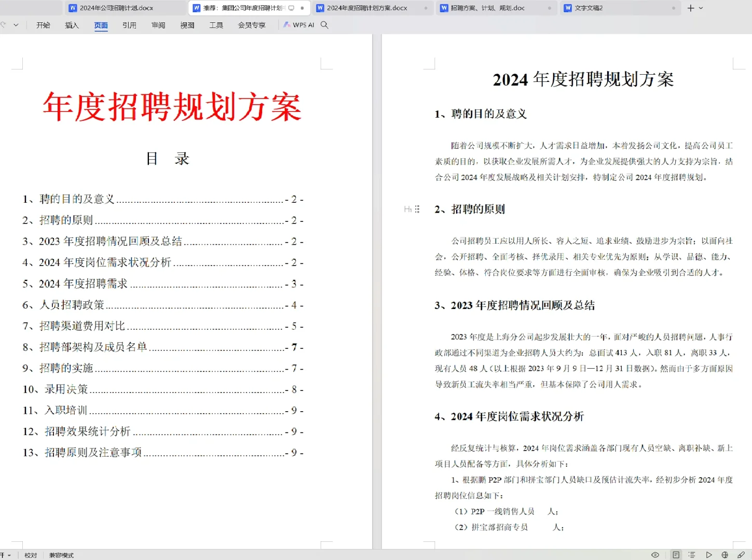752x560 pixels.
Task: Click the line (2) 拼宝部招商专员
Action: [509, 527]
